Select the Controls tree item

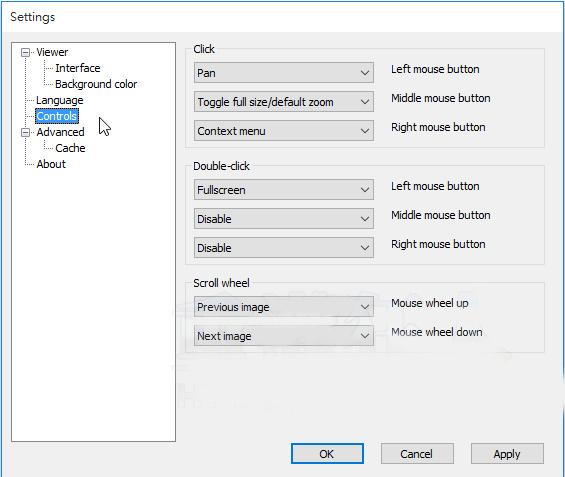(57, 116)
